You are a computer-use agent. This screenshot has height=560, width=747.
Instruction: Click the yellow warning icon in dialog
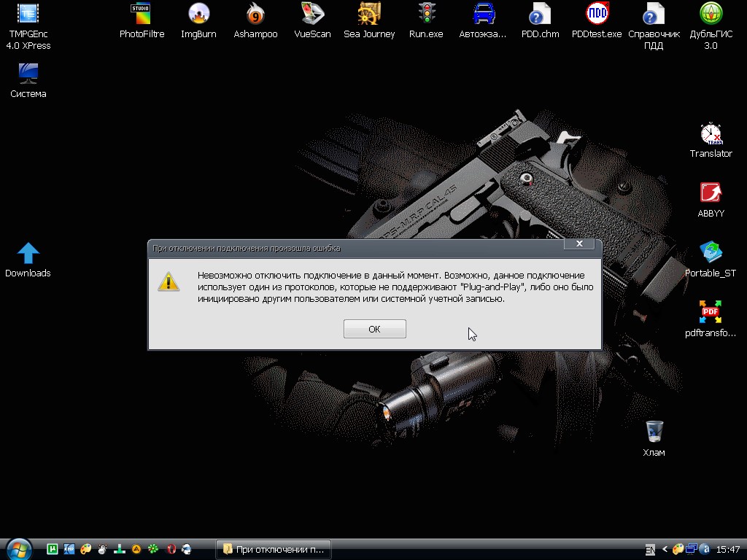(x=169, y=281)
